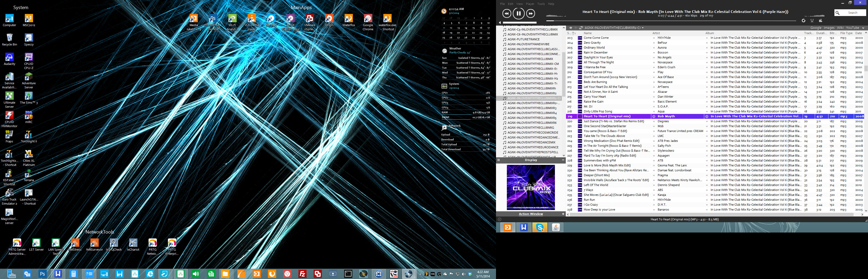Viewport: 868px width, 279px height.
Task: Open the equalizer/DSP bars icon
Action: (x=820, y=21)
